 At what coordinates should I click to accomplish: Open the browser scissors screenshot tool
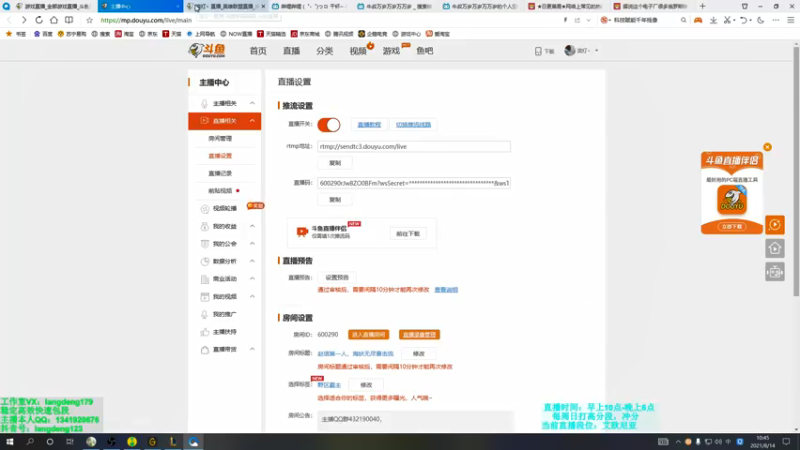click(x=727, y=20)
